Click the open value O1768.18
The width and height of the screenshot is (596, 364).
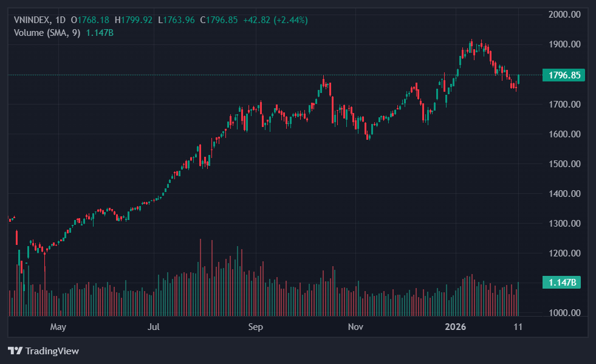click(x=91, y=20)
